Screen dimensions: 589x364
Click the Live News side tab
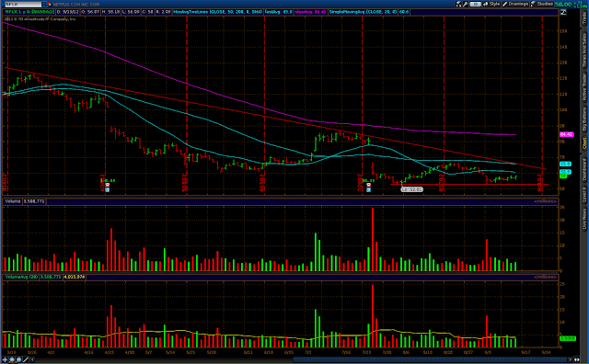[584, 219]
